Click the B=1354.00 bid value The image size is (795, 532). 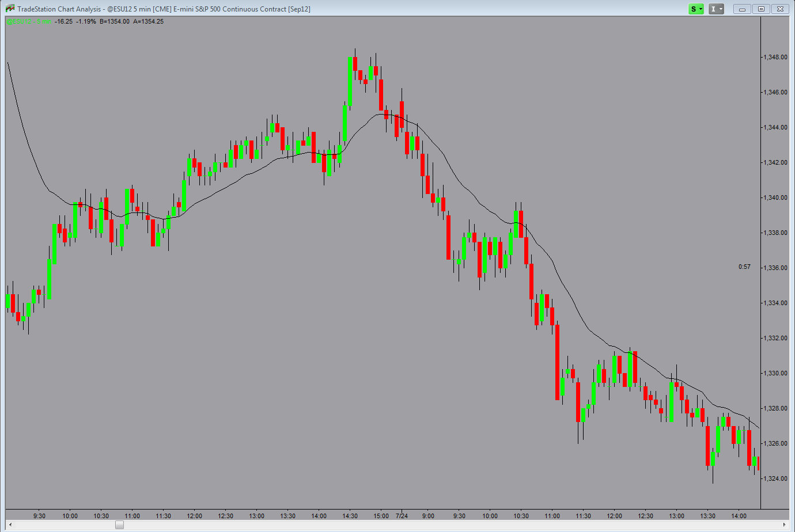click(115, 21)
